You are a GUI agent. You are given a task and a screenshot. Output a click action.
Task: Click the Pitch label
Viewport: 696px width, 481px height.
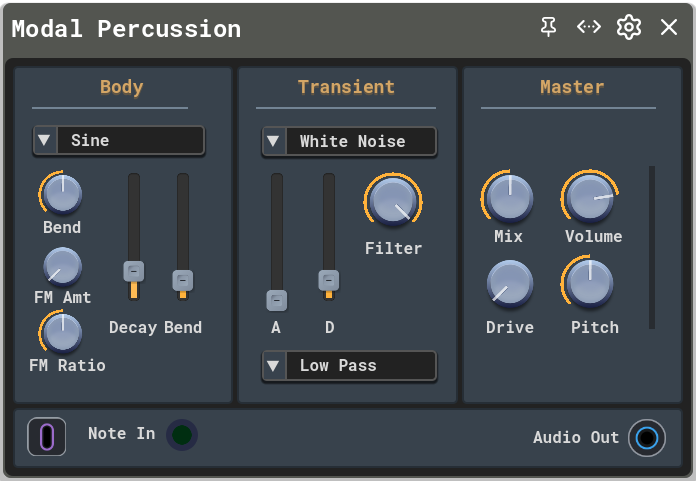pos(595,327)
